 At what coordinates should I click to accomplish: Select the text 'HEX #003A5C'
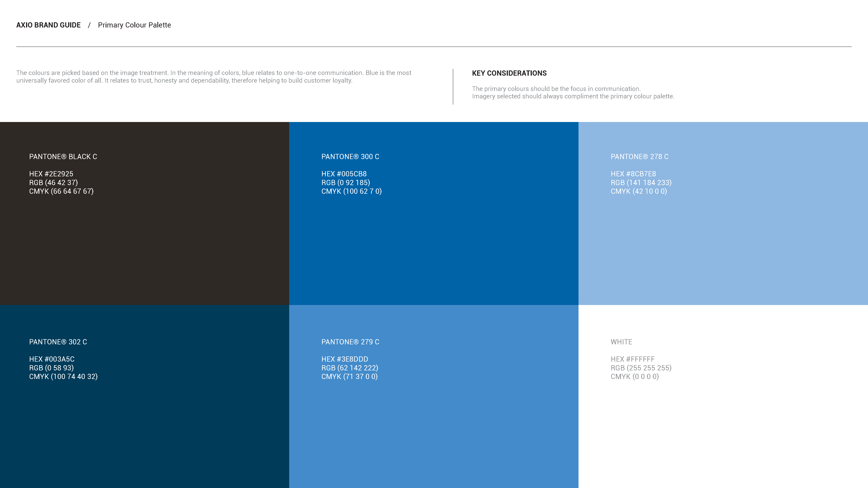(52, 359)
